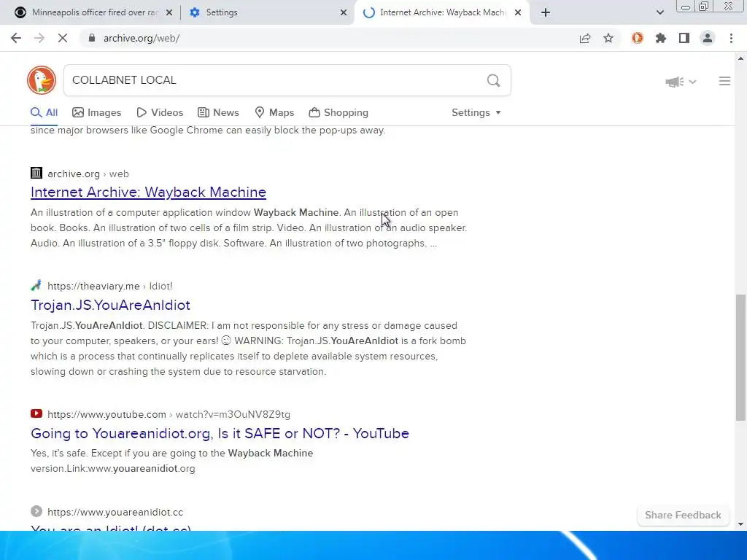Switch to Videos results
Image resolution: width=747 pixels, height=560 pixels.
160,113
